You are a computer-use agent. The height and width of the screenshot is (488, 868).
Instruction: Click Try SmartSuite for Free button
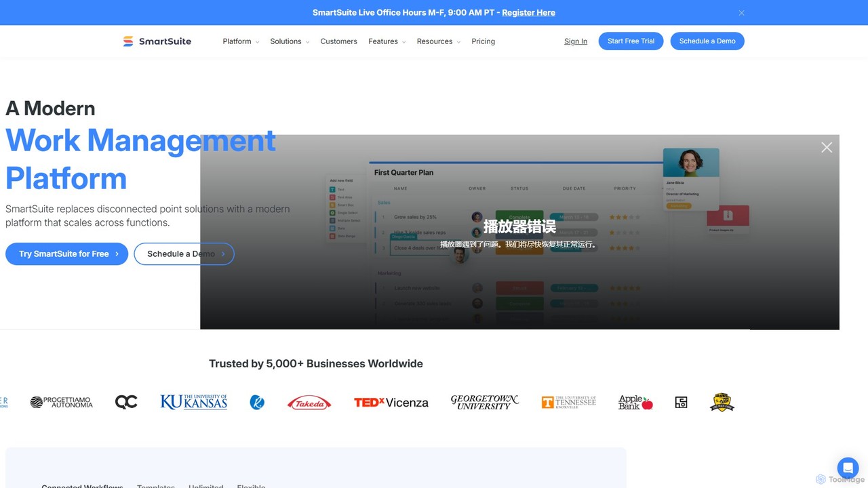pos(66,253)
